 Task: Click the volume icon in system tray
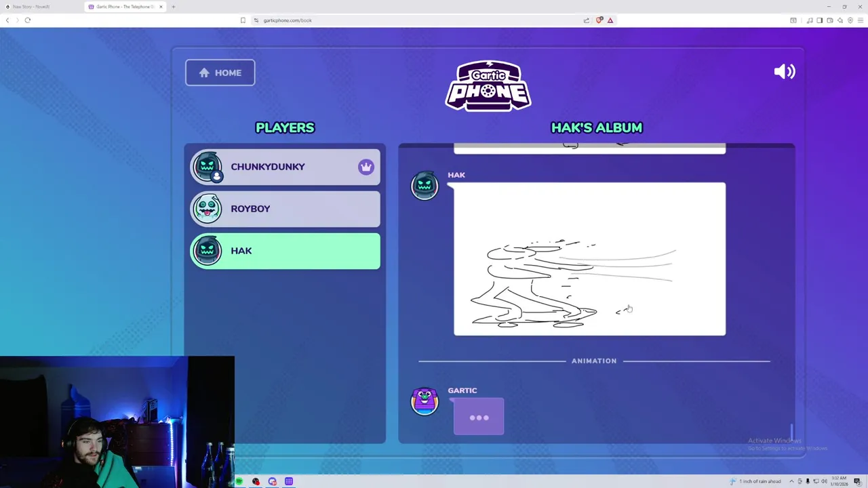coord(824,481)
